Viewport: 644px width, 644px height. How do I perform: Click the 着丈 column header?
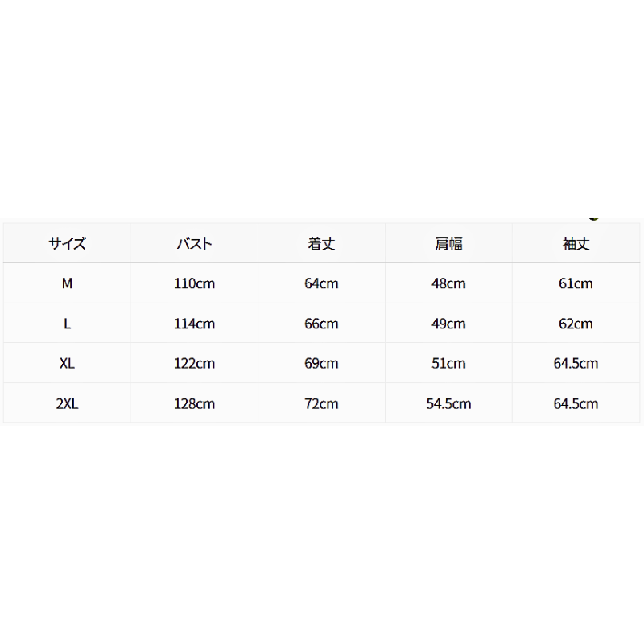(x=321, y=244)
